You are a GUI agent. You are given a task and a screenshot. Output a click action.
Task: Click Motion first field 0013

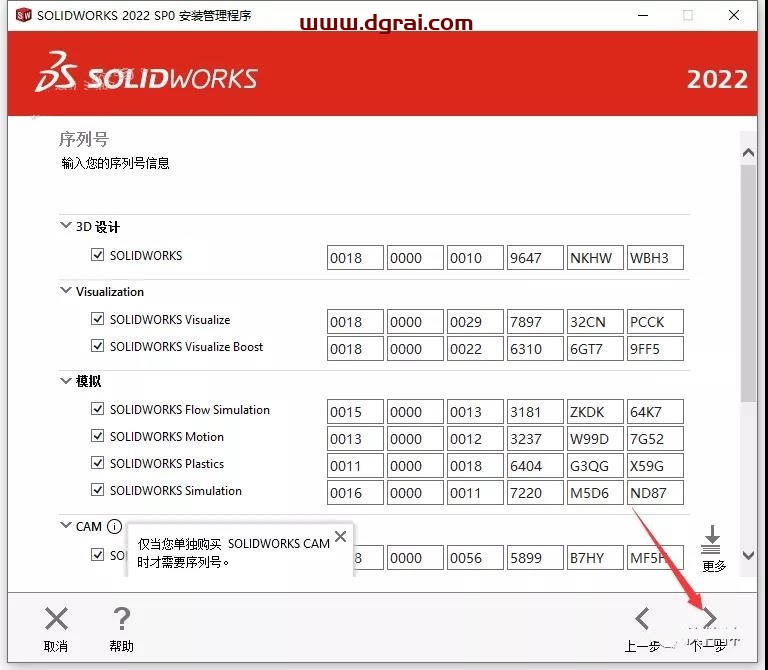point(355,439)
